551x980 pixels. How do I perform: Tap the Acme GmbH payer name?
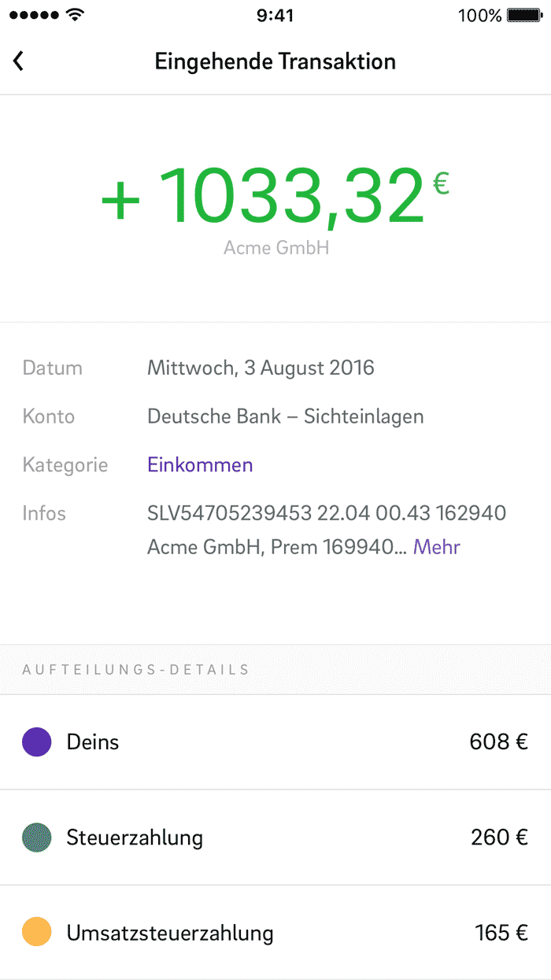pyautogui.click(x=276, y=248)
